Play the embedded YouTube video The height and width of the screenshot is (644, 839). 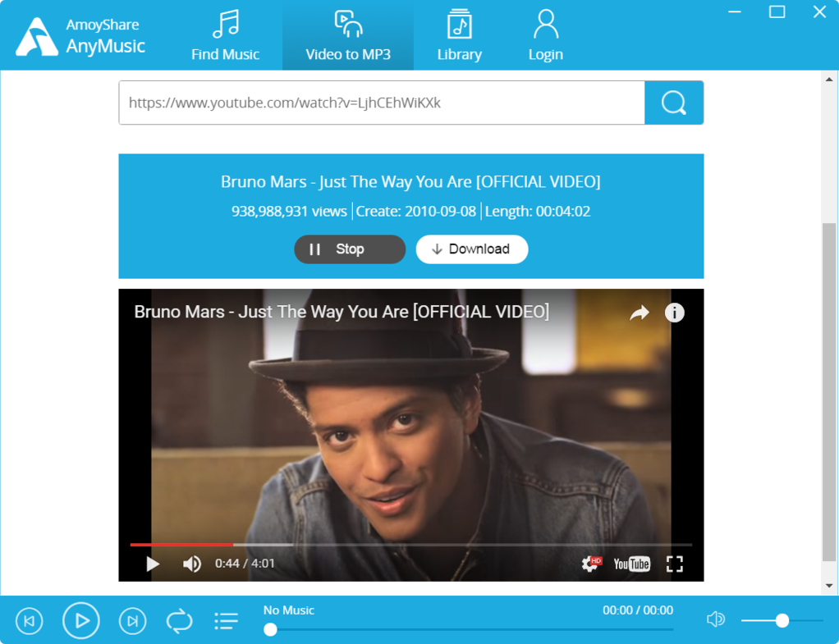click(153, 564)
